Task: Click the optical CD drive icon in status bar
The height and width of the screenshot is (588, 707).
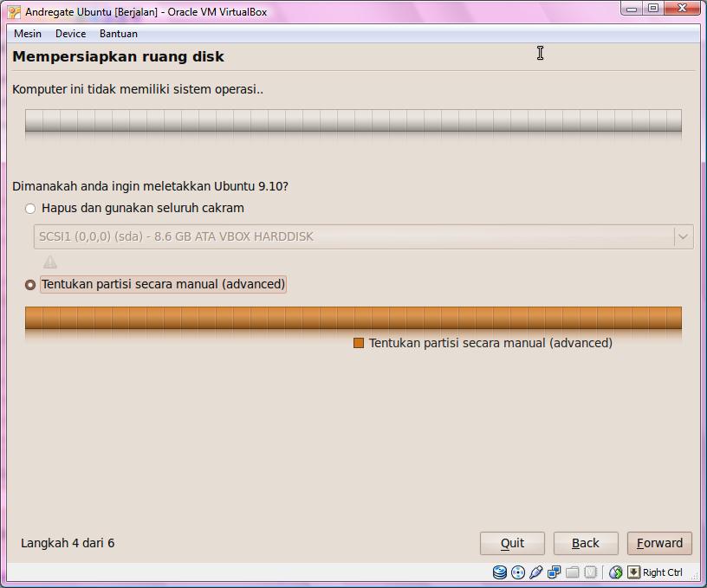Action: coord(518,572)
